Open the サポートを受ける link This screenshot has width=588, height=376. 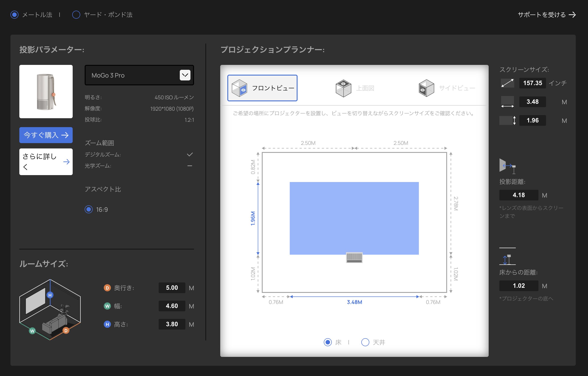click(546, 15)
